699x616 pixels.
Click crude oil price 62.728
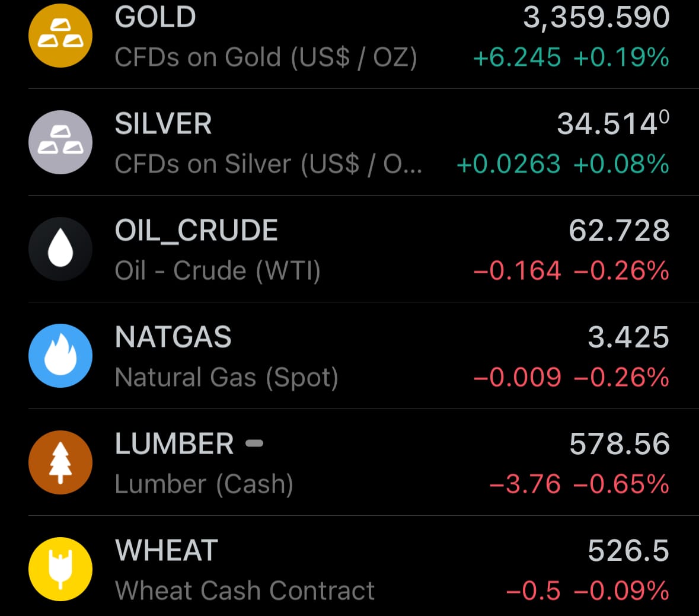click(x=619, y=231)
